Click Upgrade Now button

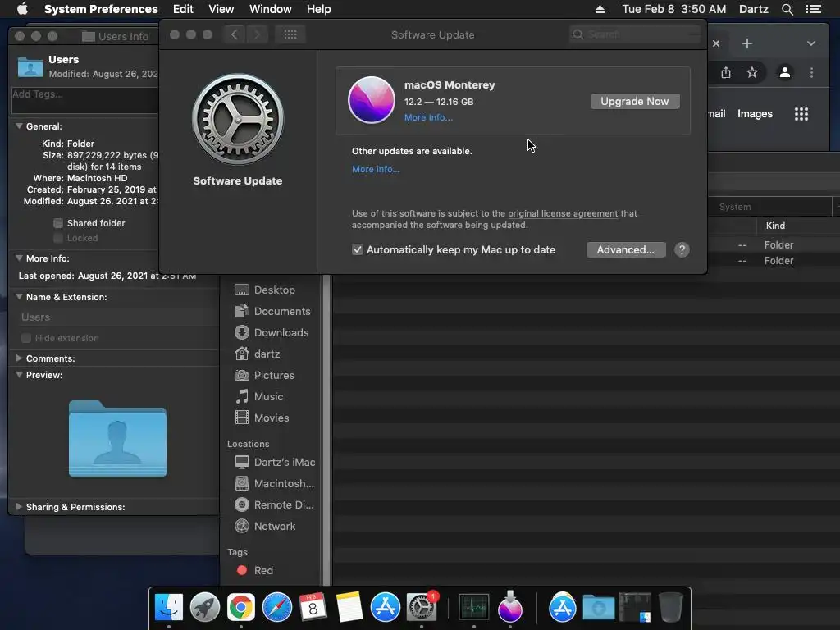point(635,101)
